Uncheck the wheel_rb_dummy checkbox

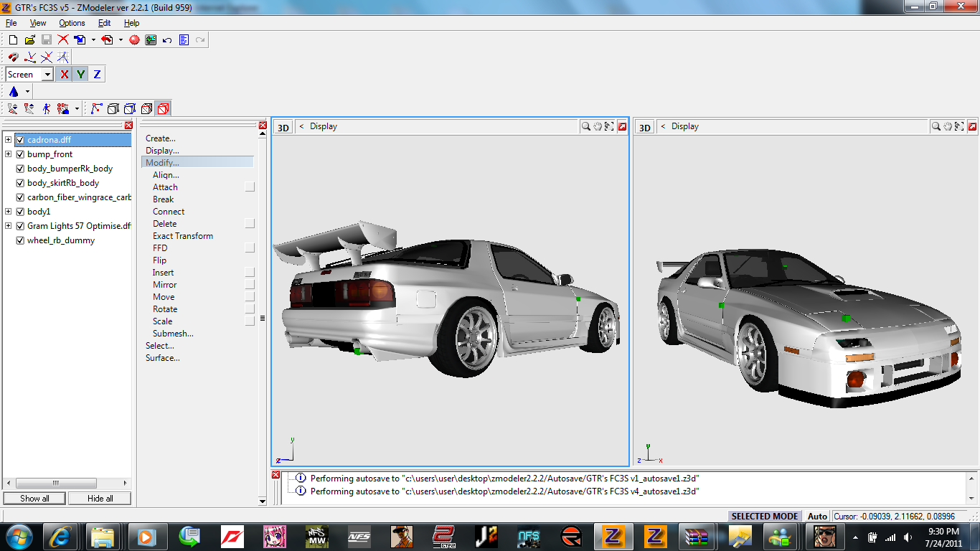click(20, 240)
